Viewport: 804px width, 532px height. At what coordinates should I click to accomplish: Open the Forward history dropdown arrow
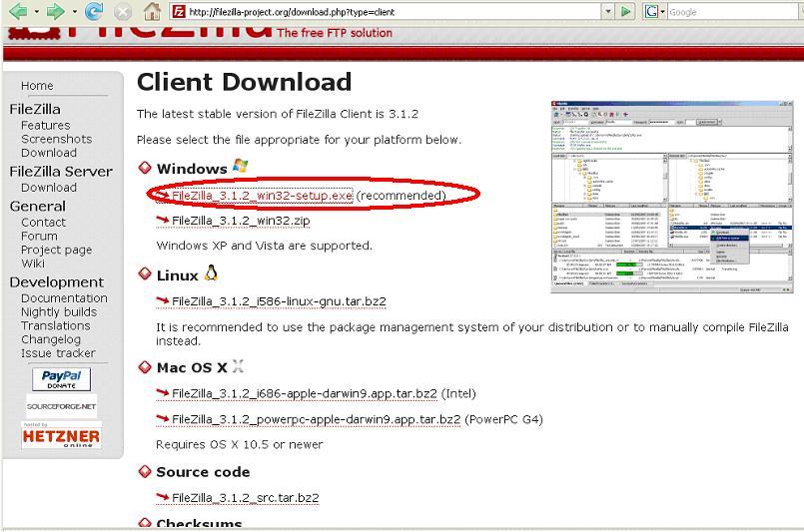(74, 11)
